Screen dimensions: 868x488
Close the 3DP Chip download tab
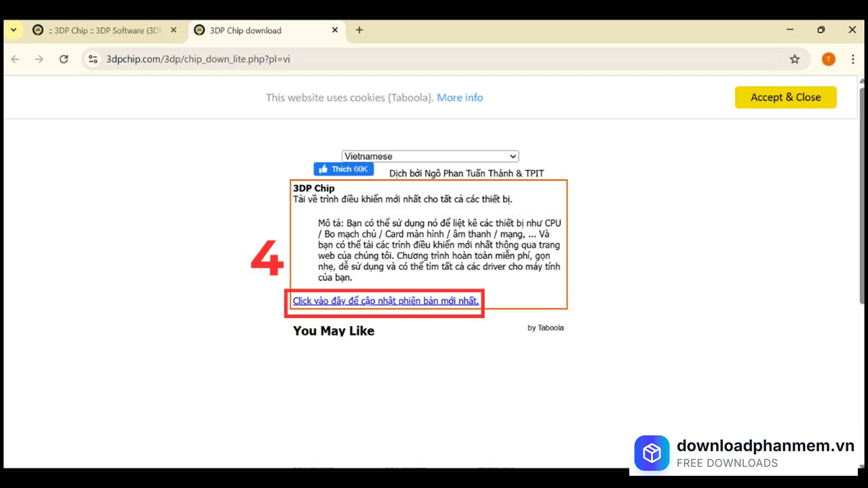tap(335, 30)
